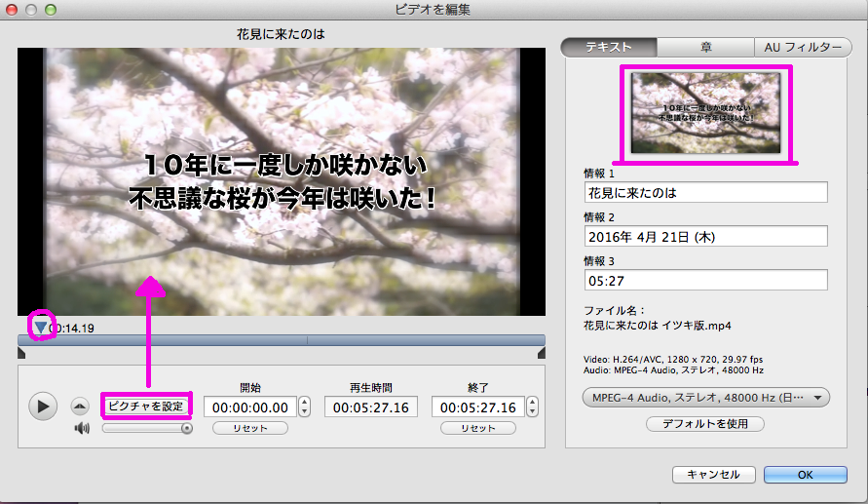Click the video thumbnail preview picture
868x504 pixels.
click(706, 113)
